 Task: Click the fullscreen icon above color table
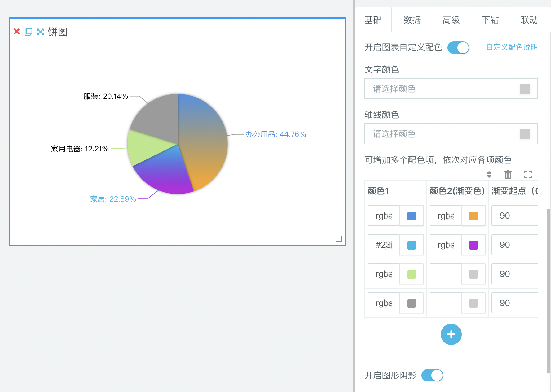point(528,175)
